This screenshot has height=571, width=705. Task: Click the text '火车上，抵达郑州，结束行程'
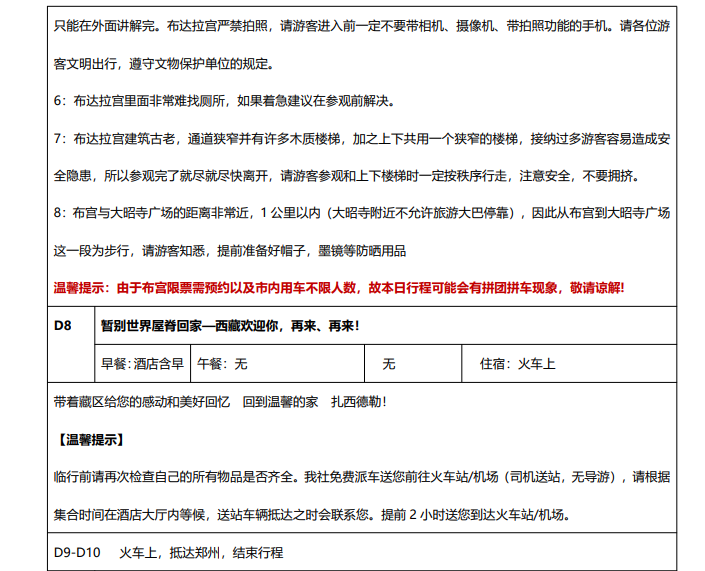point(201,553)
